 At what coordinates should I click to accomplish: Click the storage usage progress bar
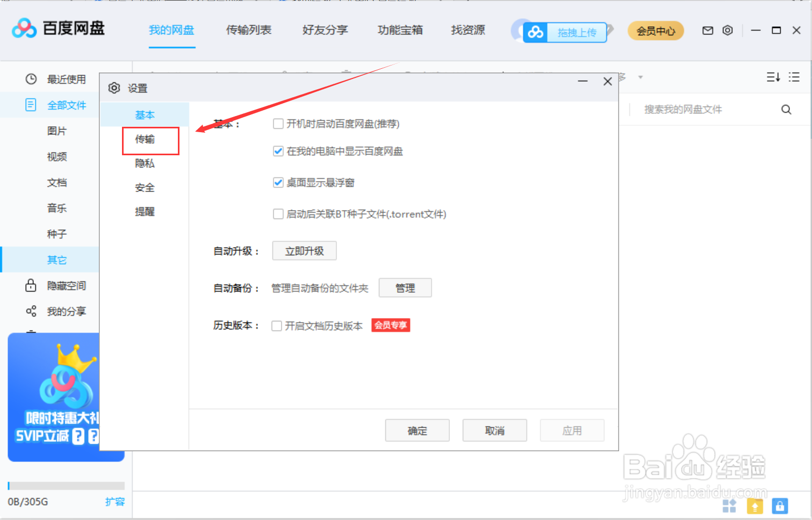point(66,486)
